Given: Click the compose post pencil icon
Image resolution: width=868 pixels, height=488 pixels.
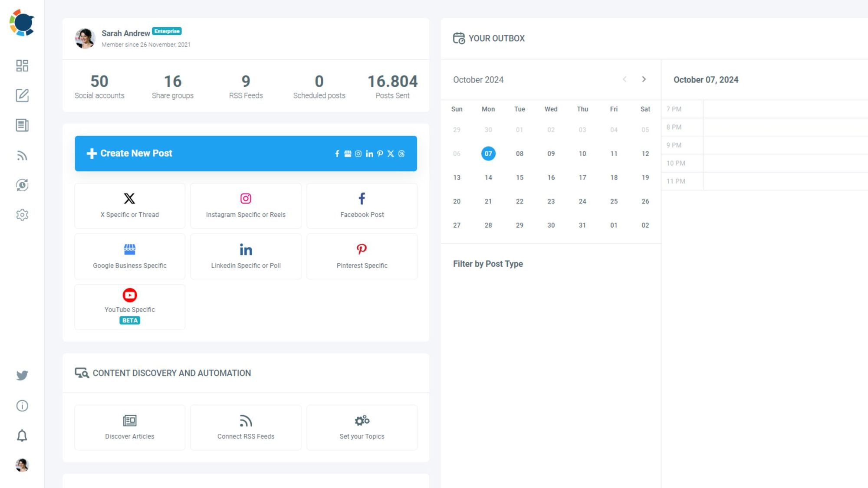Looking at the screenshot, I should pos(22,95).
